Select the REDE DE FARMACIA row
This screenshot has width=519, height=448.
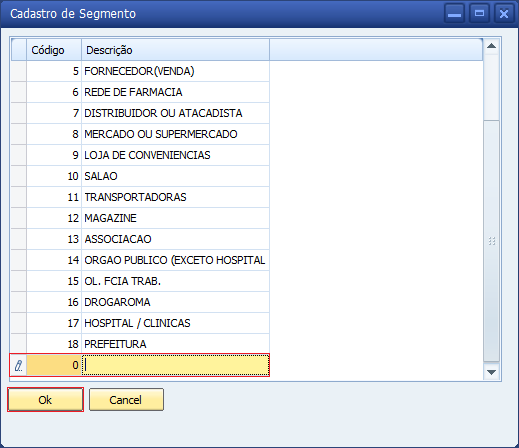(140, 92)
